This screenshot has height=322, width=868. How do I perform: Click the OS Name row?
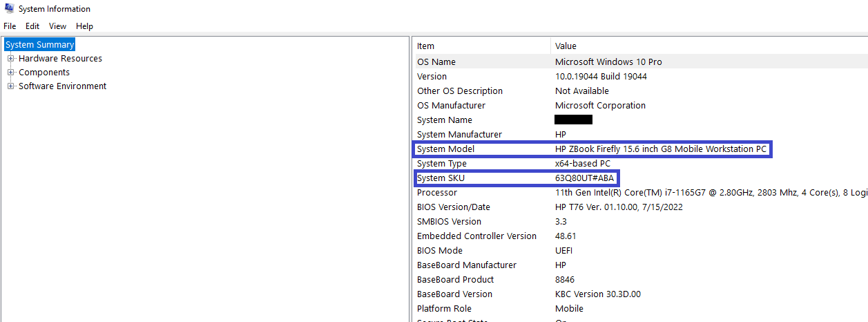click(x=436, y=62)
